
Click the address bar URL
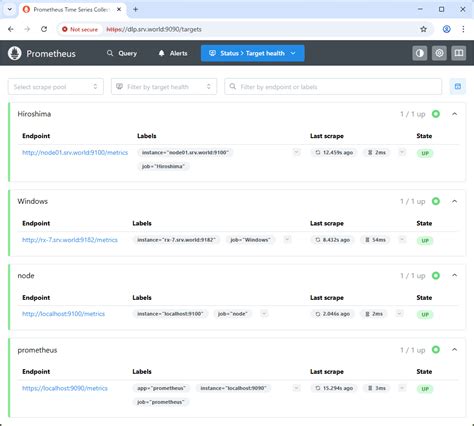click(154, 29)
